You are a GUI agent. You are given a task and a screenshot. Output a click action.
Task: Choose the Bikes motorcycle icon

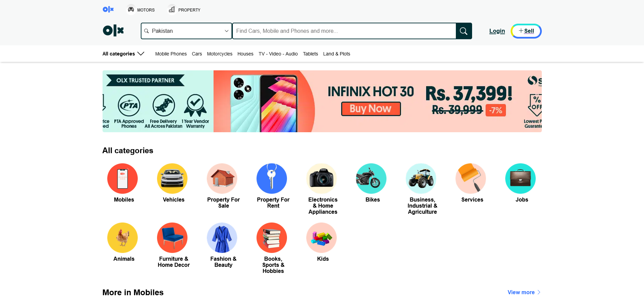[371, 179]
